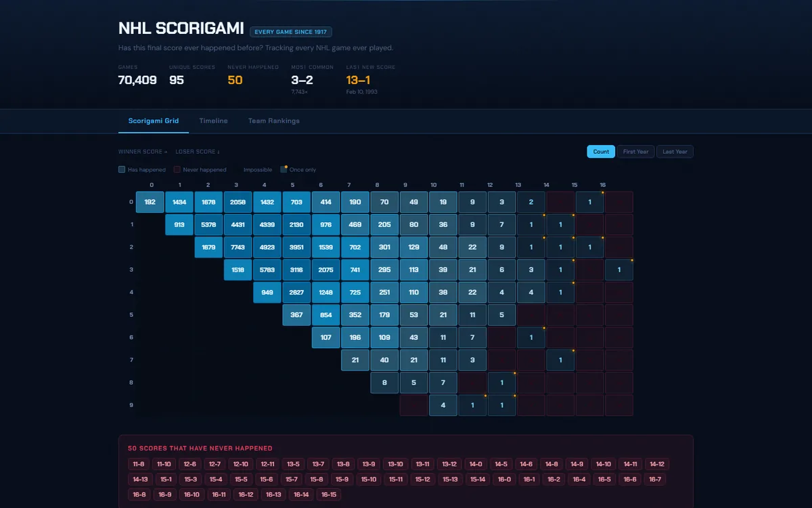Click the 854 score cell

point(326,315)
